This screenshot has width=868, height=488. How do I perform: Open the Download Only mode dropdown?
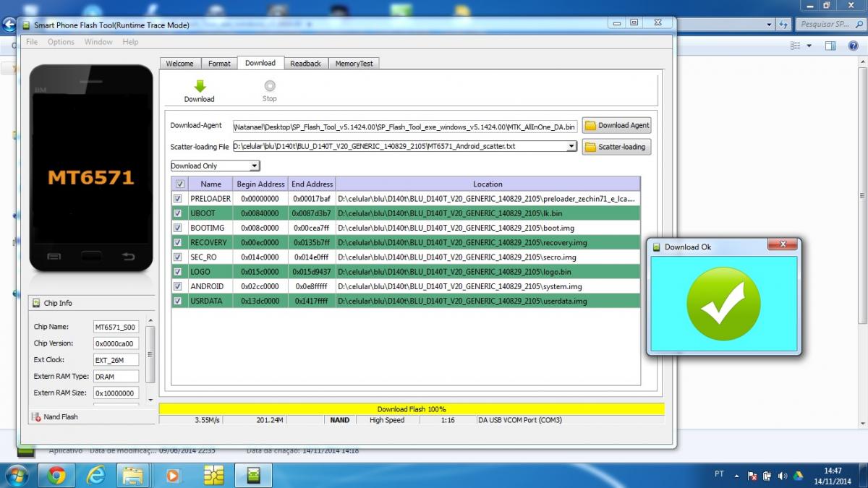click(x=253, y=166)
